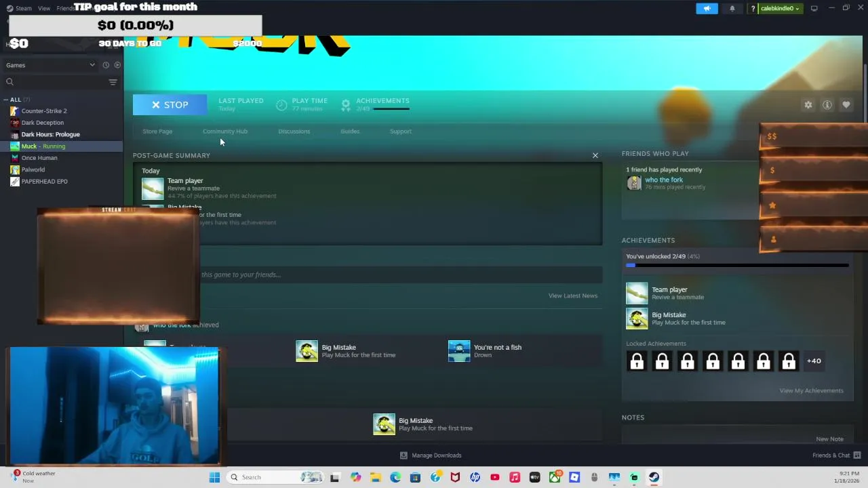Show +40 more locked achievements

[814, 361]
